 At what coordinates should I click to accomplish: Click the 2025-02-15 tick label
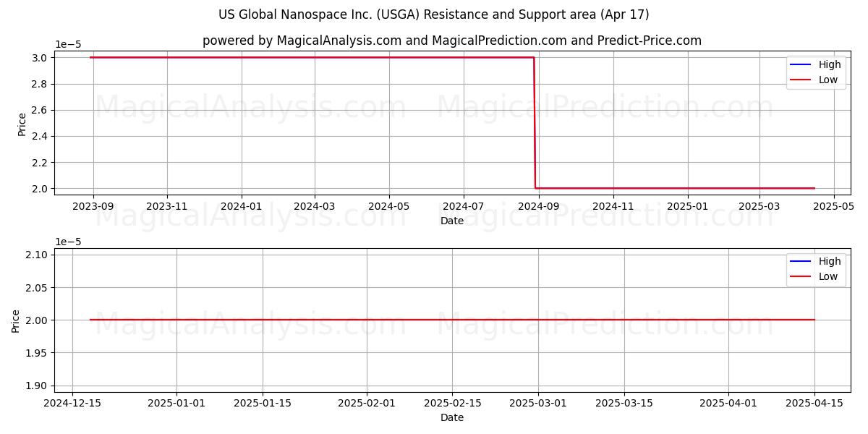[x=453, y=403]
